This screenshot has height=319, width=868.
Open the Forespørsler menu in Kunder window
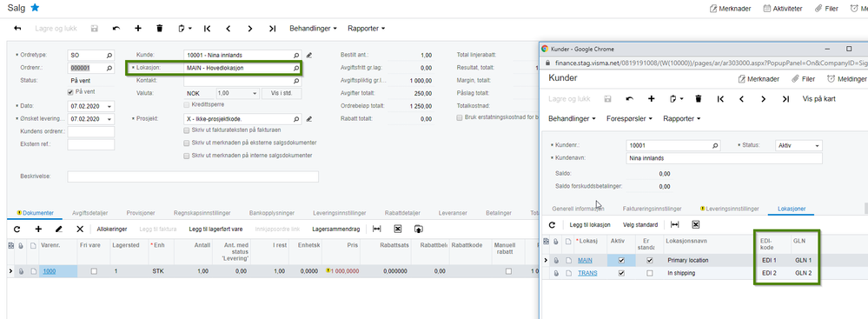click(630, 118)
